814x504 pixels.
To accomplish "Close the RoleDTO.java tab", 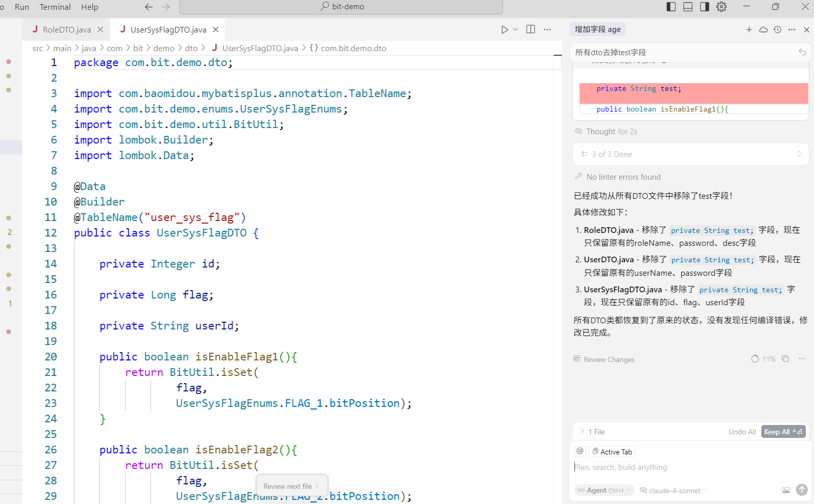I will pyautogui.click(x=100, y=29).
